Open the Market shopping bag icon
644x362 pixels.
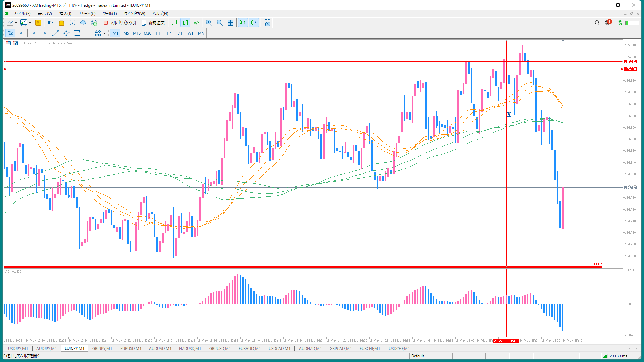[61, 23]
